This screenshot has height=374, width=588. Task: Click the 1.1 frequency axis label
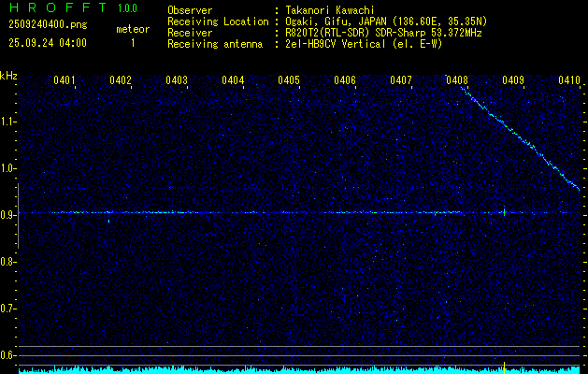click(7, 122)
